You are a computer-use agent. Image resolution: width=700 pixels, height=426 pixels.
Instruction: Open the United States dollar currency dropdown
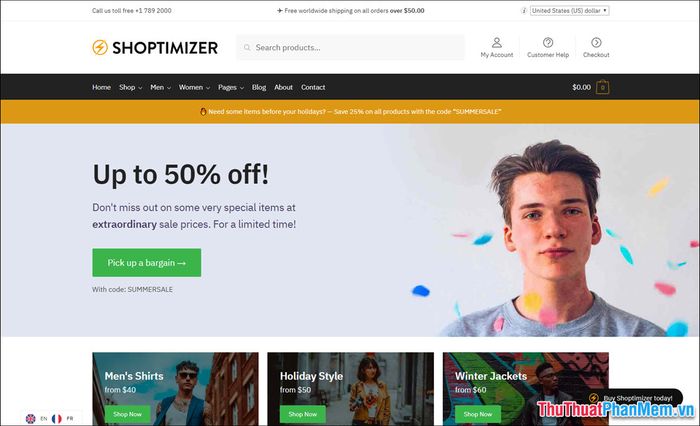point(569,10)
